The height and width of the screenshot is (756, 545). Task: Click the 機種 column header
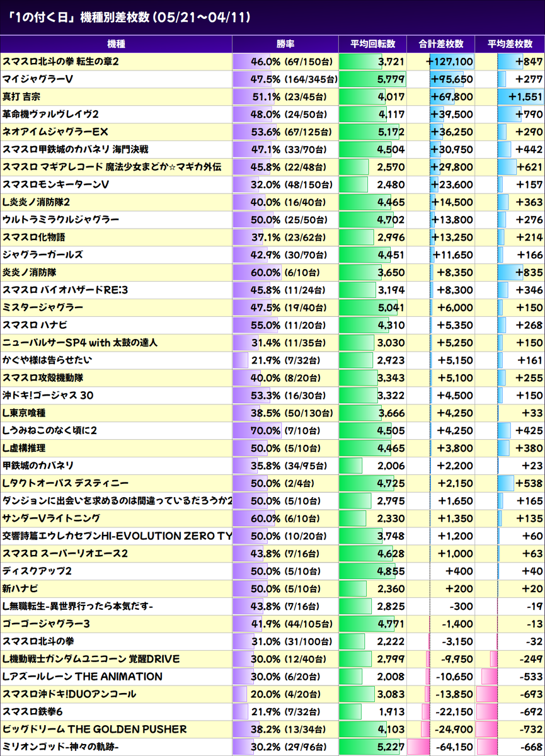[x=116, y=44]
